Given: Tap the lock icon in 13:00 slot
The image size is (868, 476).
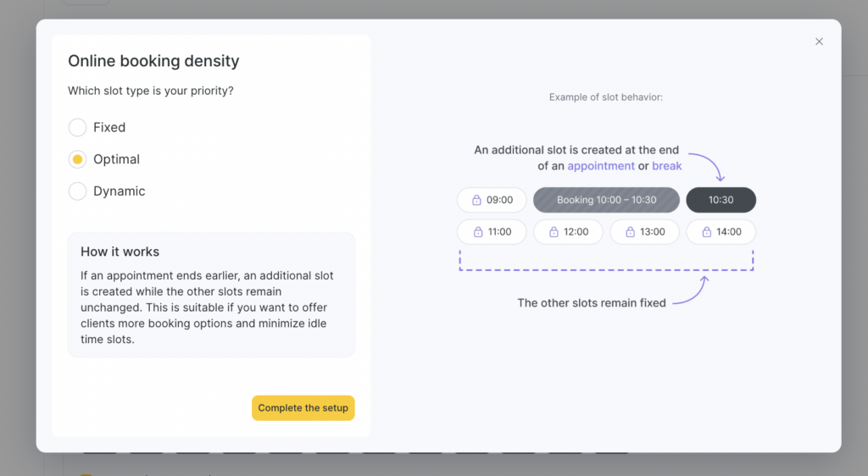Looking at the screenshot, I should [x=630, y=232].
